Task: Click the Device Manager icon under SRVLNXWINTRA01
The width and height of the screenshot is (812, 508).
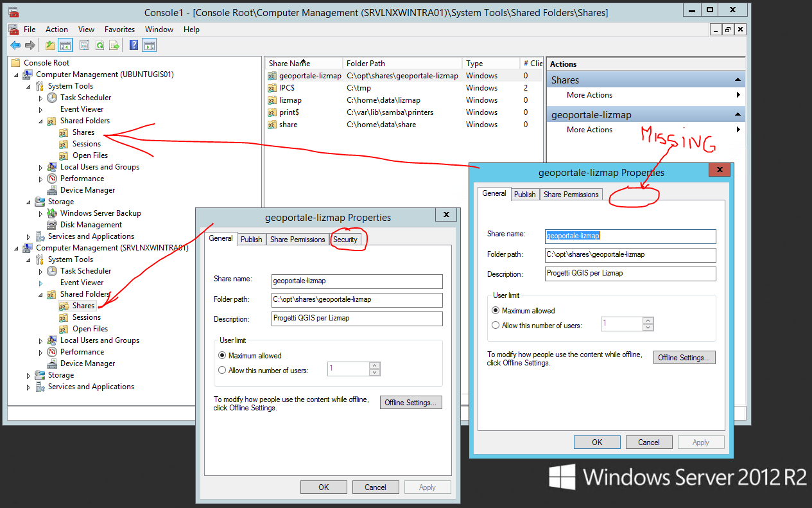Action: click(52, 363)
